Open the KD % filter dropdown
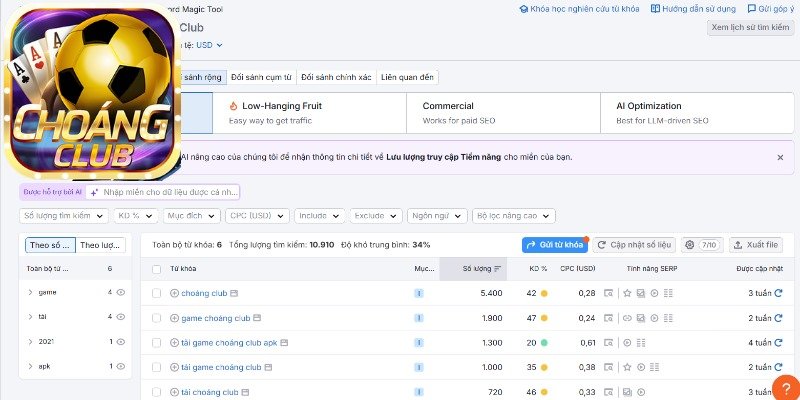Viewport: 800px width, 400px height. click(x=134, y=216)
